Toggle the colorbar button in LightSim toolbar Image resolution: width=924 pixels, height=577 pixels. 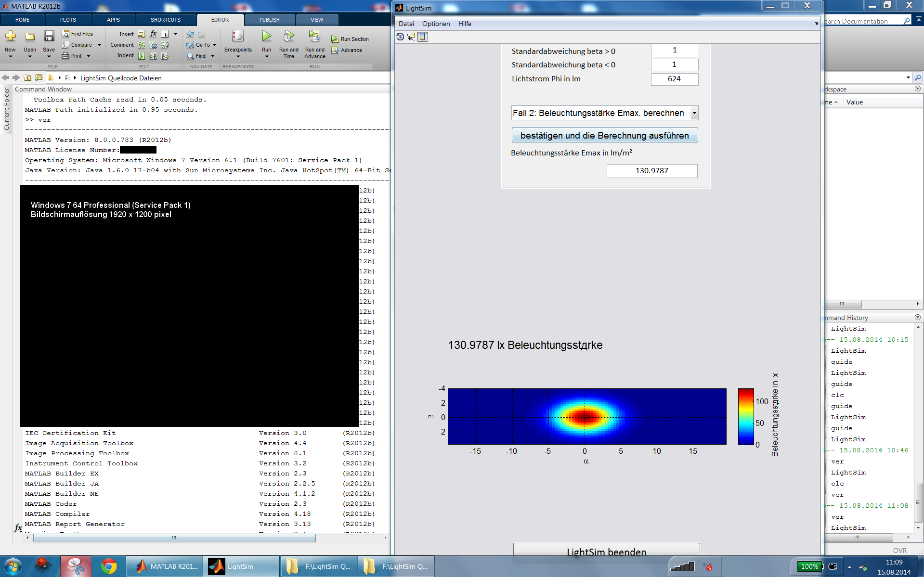point(422,37)
